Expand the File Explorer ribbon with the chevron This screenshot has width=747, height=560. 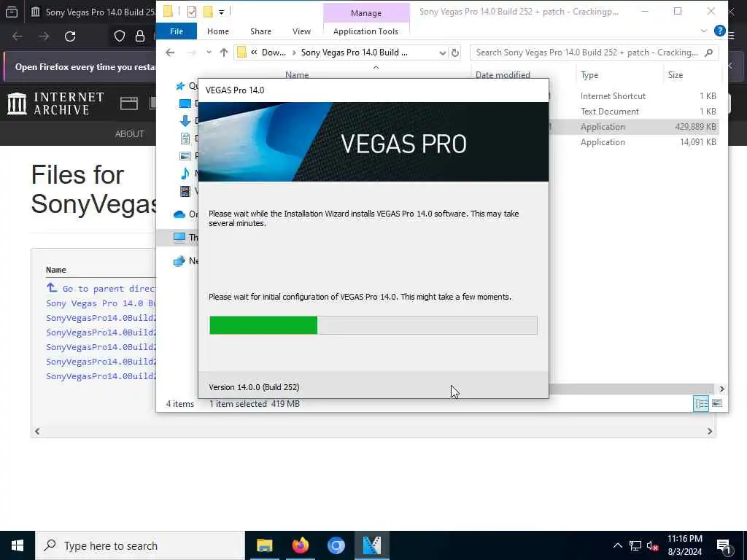(x=704, y=31)
